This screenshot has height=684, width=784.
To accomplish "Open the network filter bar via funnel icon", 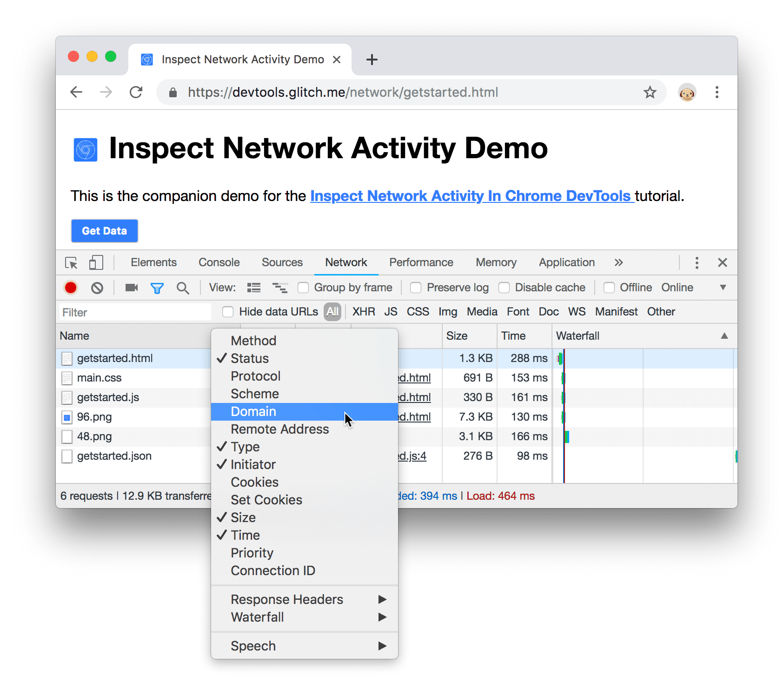I will click(157, 287).
